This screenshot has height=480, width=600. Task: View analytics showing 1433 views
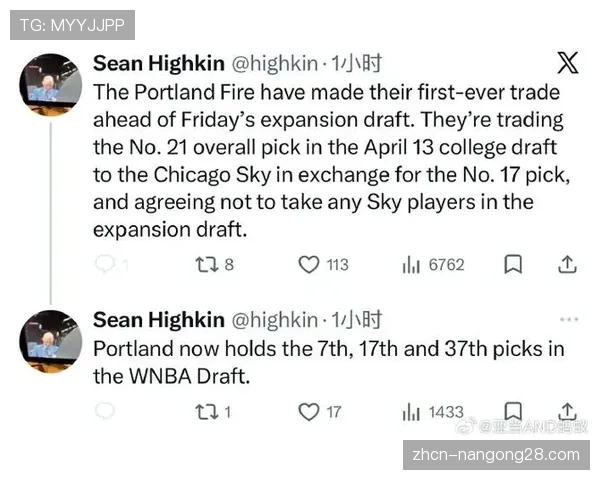tap(410, 411)
